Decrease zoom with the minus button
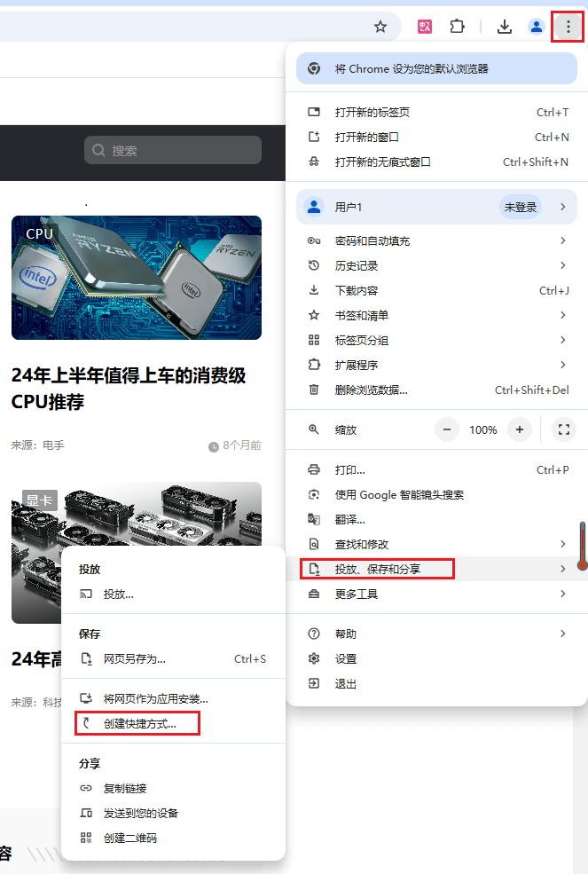The width and height of the screenshot is (588, 874). point(446,429)
